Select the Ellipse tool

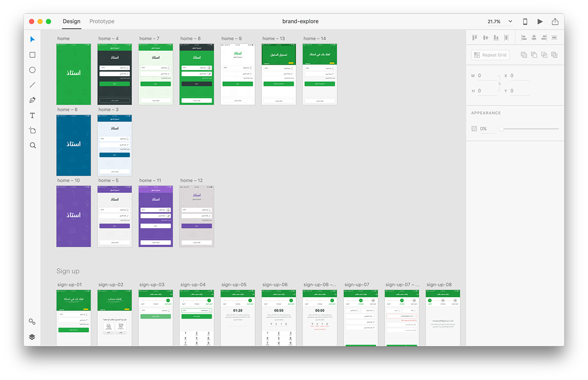tap(32, 70)
